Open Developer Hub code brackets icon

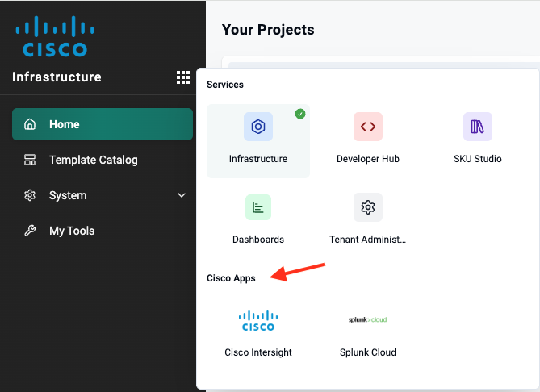(x=368, y=127)
